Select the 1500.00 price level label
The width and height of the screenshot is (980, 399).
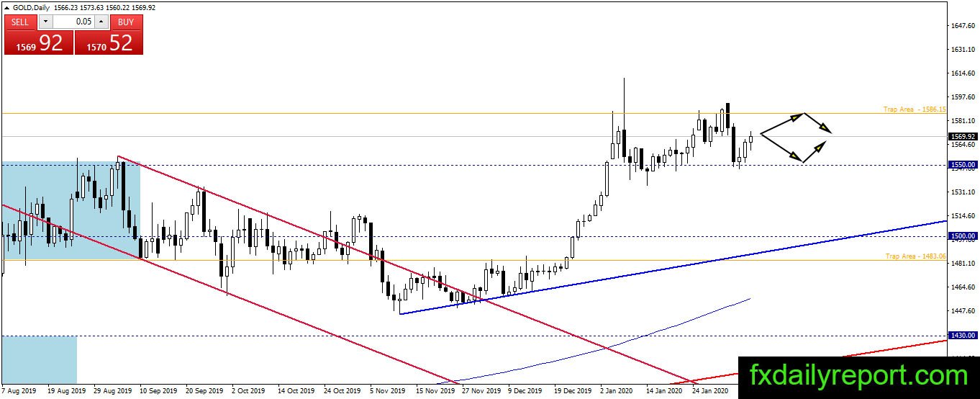point(962,236)
